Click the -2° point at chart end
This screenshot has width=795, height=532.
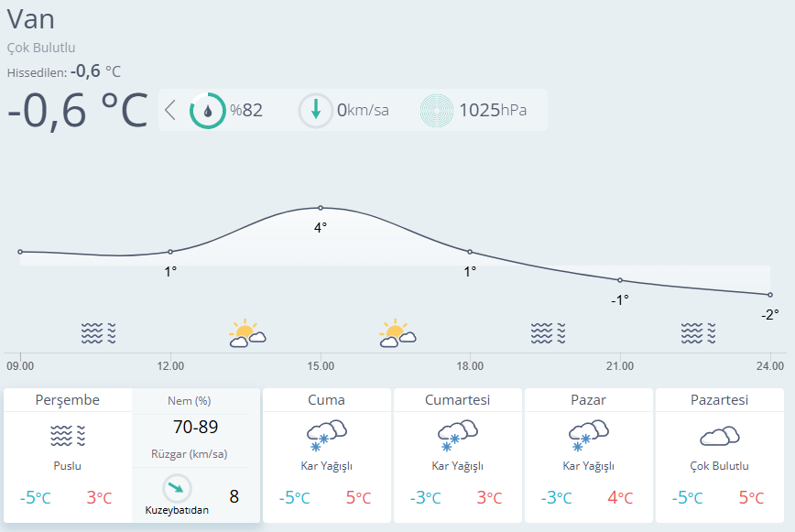pos(770,295)
